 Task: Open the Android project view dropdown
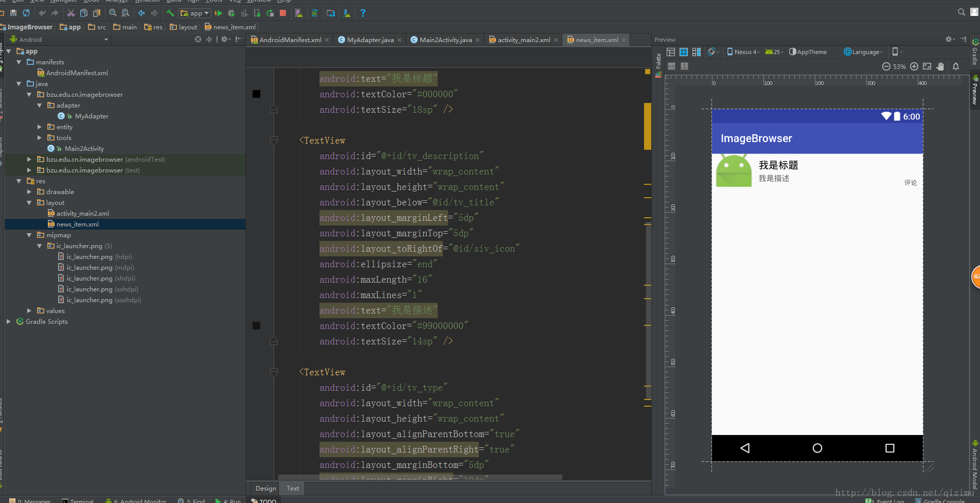point(59,39)
